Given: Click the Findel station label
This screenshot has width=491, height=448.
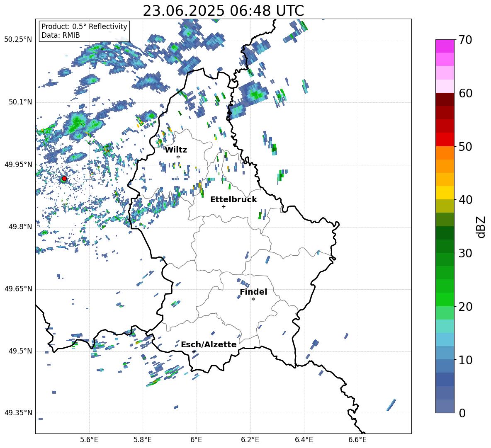Looking at the screenshot, I should 253,292.
